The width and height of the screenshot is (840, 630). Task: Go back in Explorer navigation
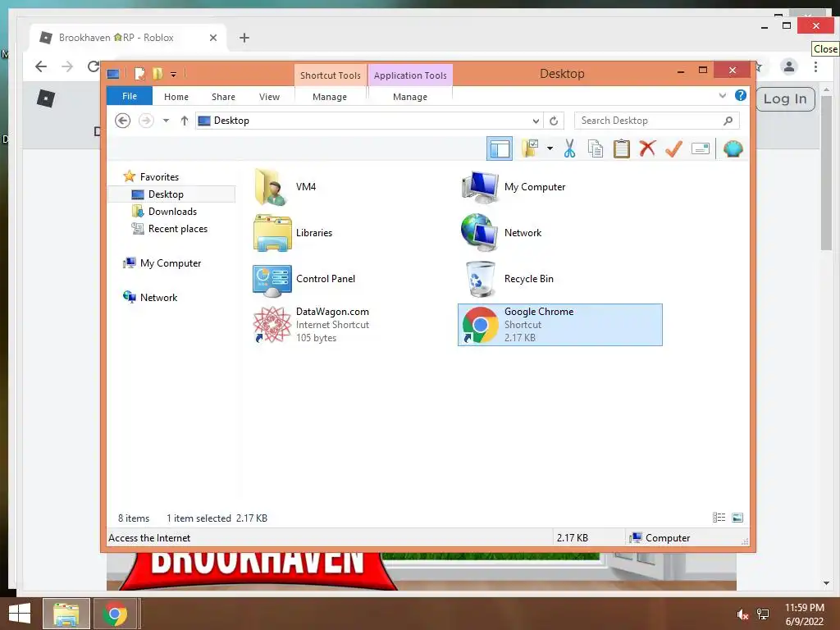point(123,121)
